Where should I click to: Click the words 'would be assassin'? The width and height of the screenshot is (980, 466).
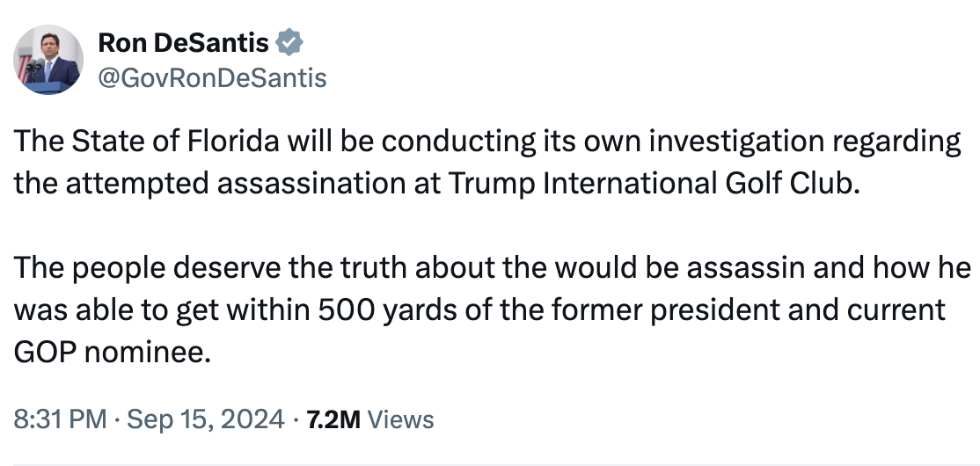[679, 268]
